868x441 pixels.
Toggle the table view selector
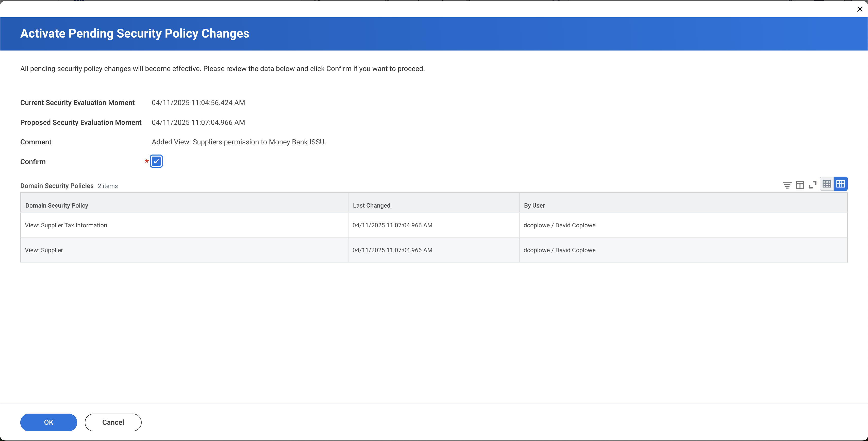[834, 184]
